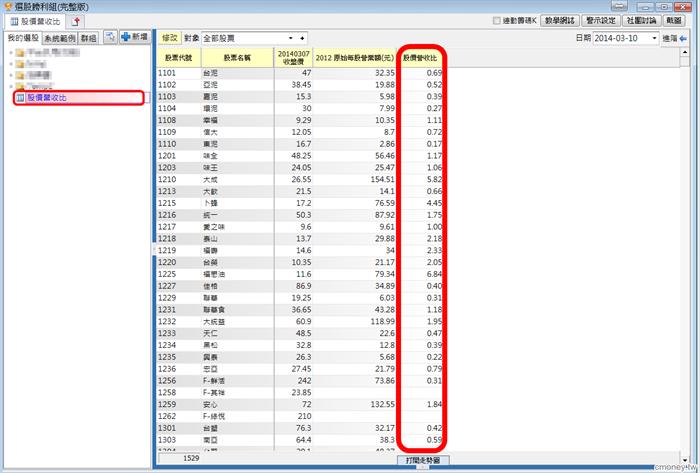Click closing price 86.9
Screen dimensions: 700x473
(304, 286)
